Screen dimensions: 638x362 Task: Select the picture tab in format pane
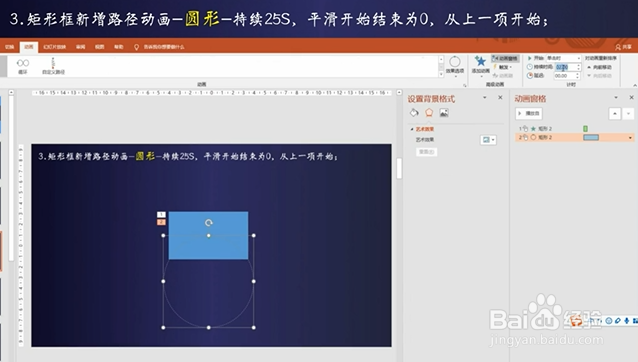point(444,113)
